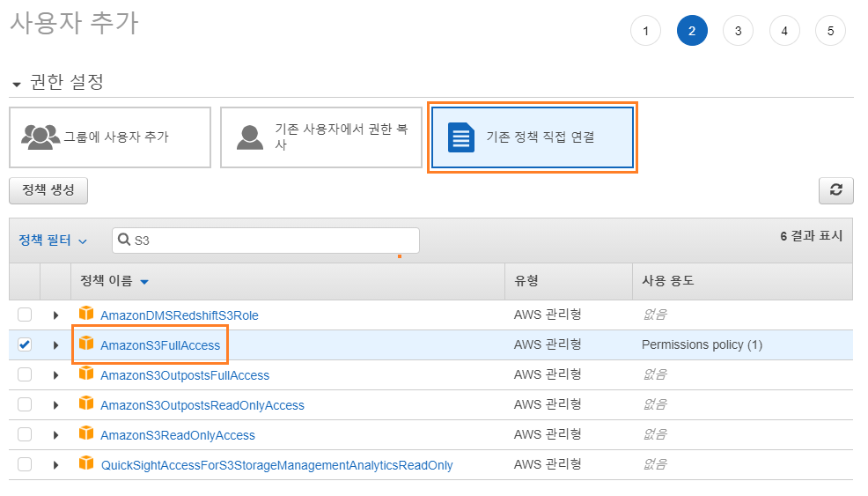
Task: Click the orange box icon beside AmazonDMSRedshiftS3Role
Action: tap(85, 314)
